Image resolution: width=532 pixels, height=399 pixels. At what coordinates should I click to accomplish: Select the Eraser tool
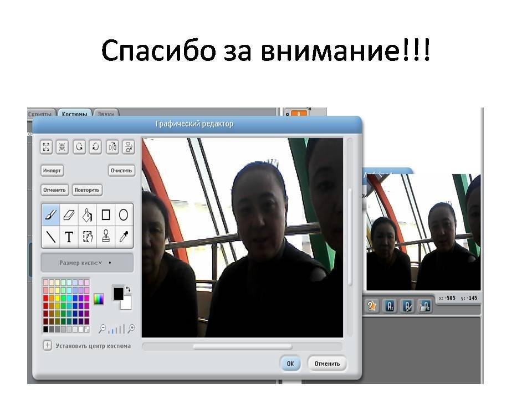point(69,214)
